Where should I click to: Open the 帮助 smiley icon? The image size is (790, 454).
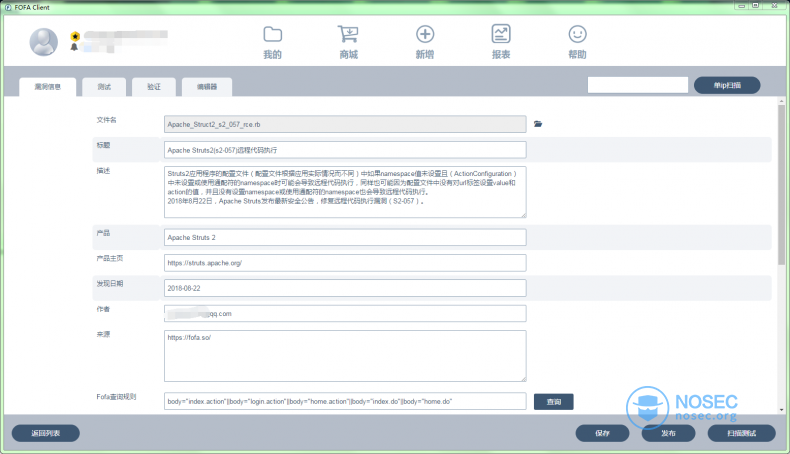coord(577,34)
